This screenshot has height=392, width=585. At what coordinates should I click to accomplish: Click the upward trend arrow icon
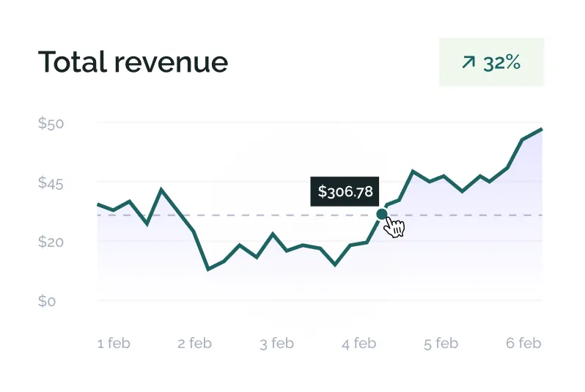[x=468, y=63]
